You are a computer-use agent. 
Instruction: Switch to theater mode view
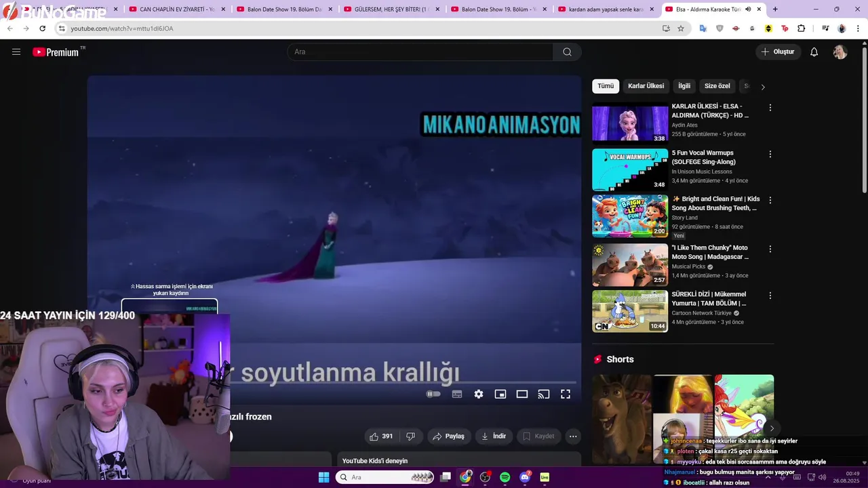(522, 394)
